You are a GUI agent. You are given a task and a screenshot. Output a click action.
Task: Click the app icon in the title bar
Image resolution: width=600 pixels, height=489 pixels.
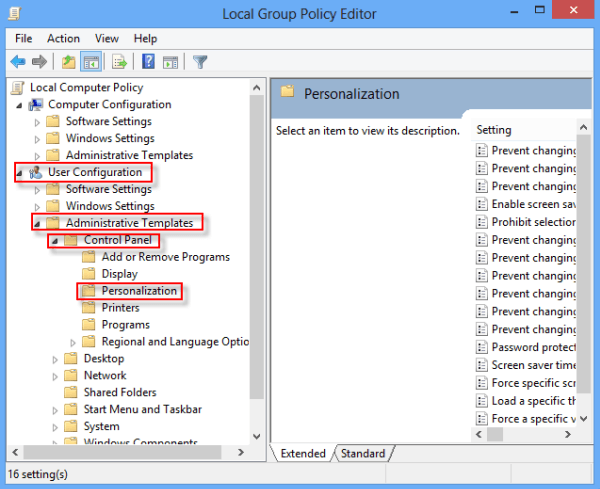tap(15, 14)
